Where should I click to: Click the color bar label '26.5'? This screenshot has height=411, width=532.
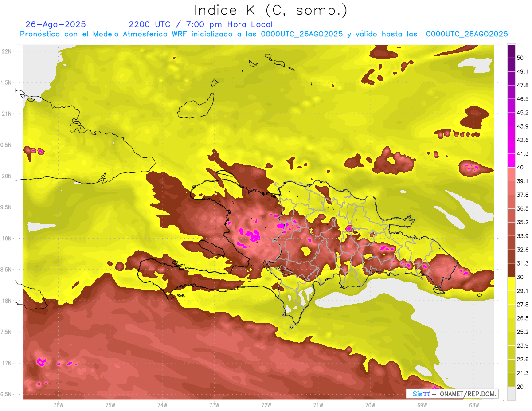(x=522, y=318)
